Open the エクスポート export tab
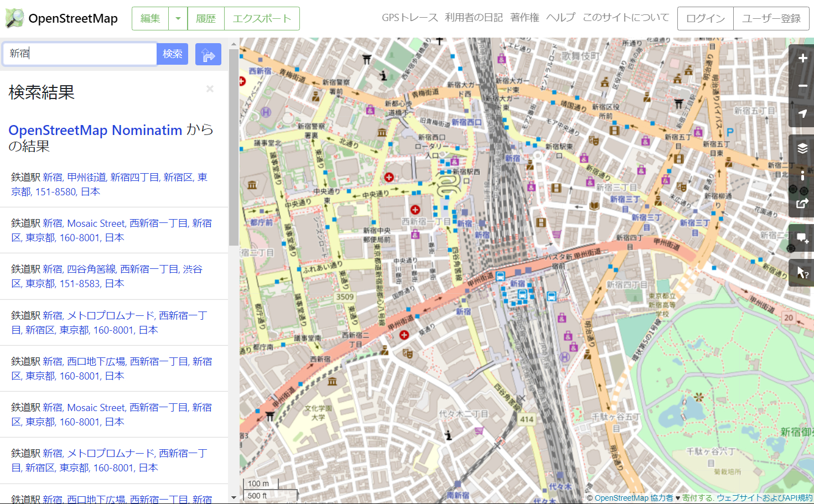Screen dimensions: 814x504 (x=262, y=19)
